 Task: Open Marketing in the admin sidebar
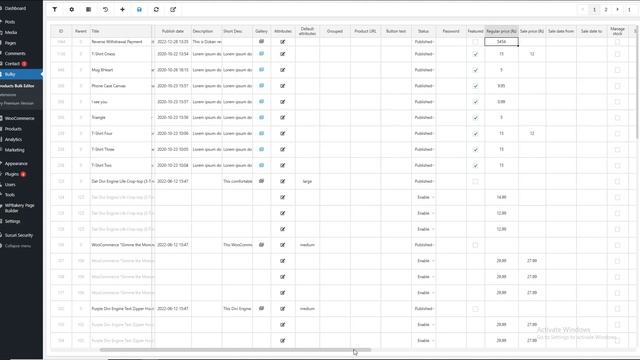(x=14, y=150)
